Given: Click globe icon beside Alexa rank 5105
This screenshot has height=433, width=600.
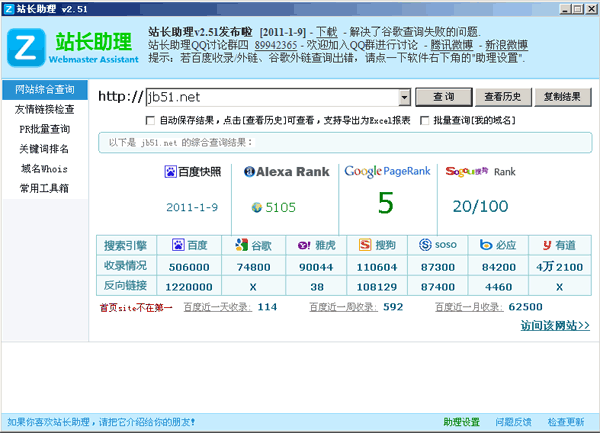Looking at the screenshot, I should [257, 207].
